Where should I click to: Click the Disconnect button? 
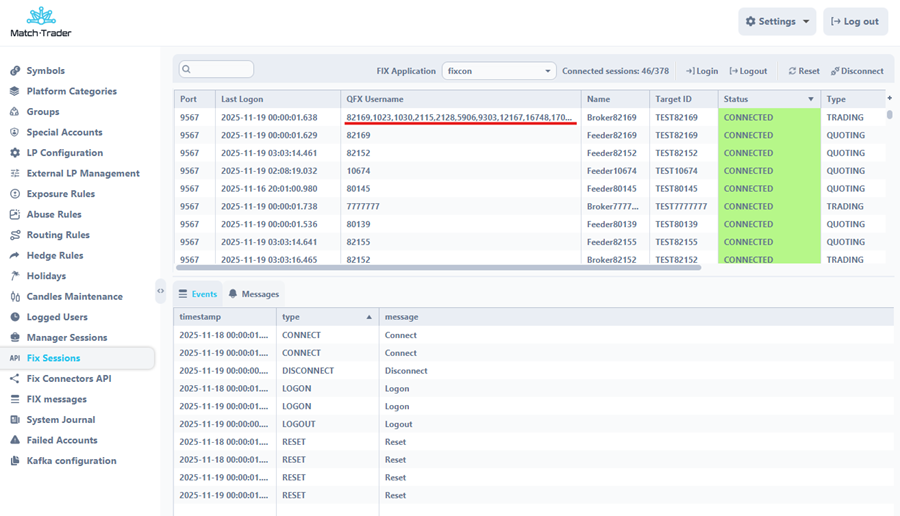point(857,71)
